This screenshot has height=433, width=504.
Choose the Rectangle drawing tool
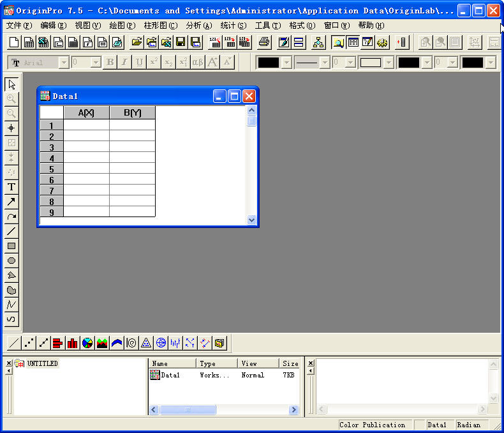click(11, 246)
